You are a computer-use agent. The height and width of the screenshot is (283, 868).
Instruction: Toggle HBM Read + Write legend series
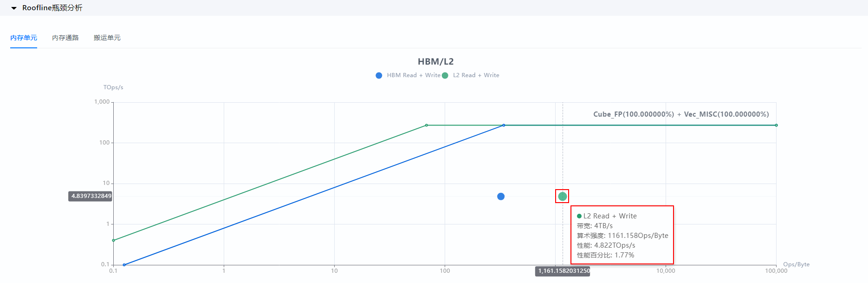pyautogui.click(x=408, y=75)
